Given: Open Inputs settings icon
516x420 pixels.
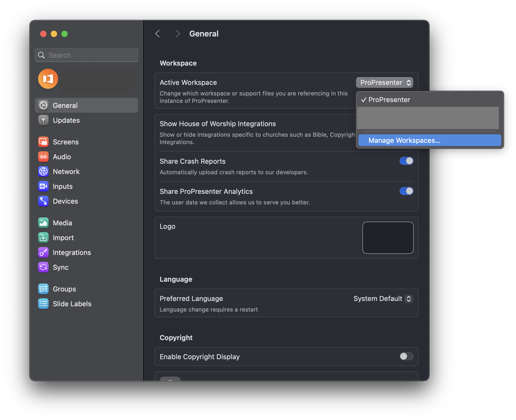Looking at the screenshot, I should coord(43,186).
